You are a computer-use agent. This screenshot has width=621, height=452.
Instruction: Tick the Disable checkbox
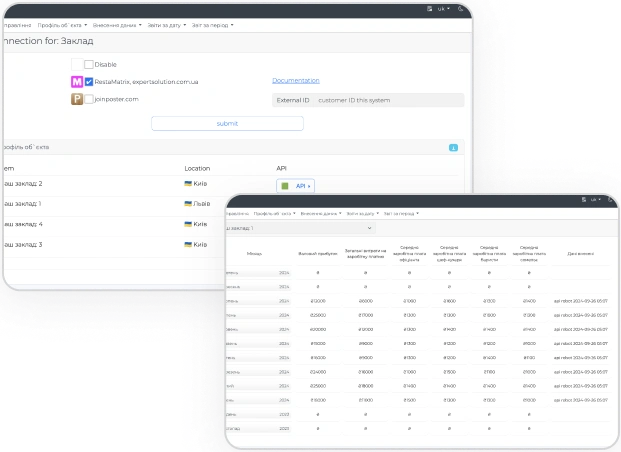(x=89, y=64)
